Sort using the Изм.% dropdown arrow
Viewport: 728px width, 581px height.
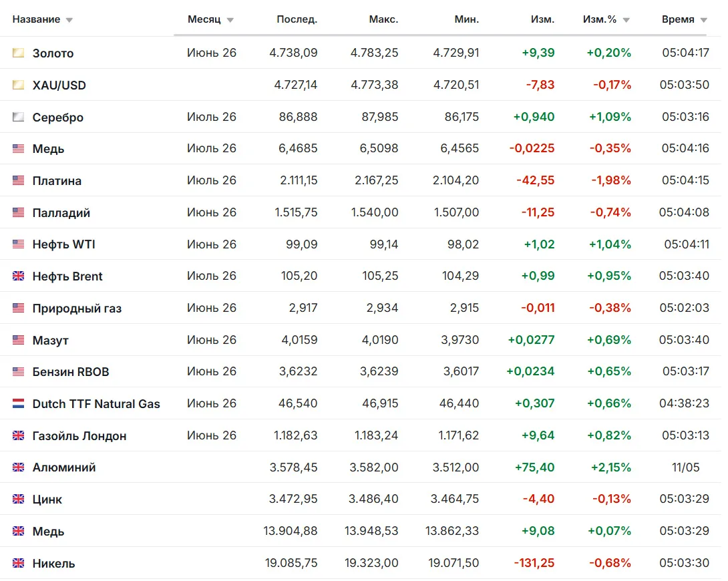click(x=626, y=20)
